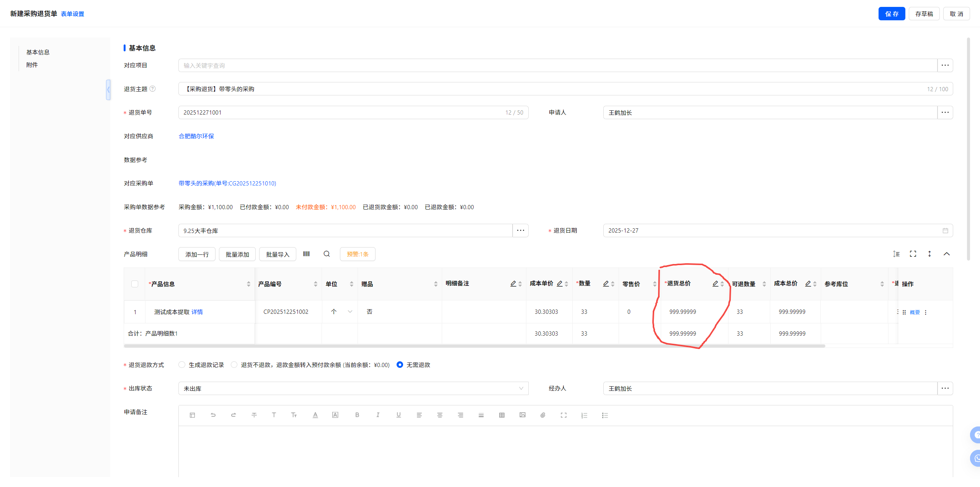This screenshot has width=980, height=487.
Task: Expand the unit dropdown in row 1
Action: (350, 312)
